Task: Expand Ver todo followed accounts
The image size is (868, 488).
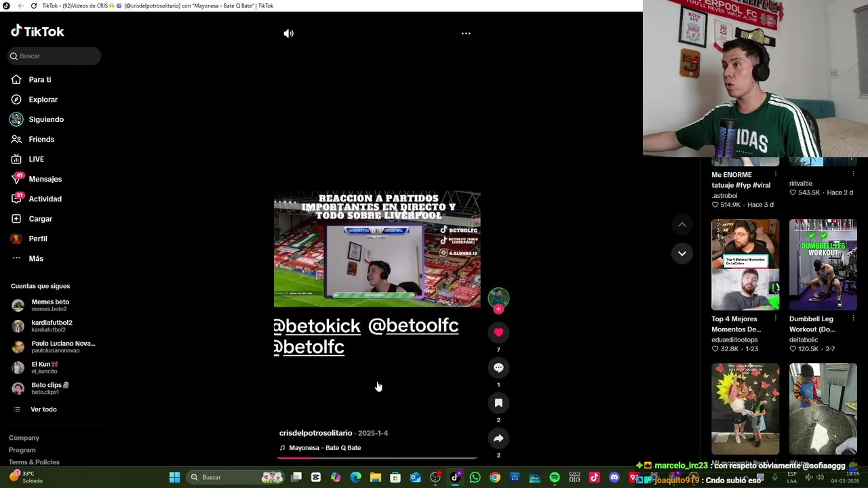Action: pos(35,409)
